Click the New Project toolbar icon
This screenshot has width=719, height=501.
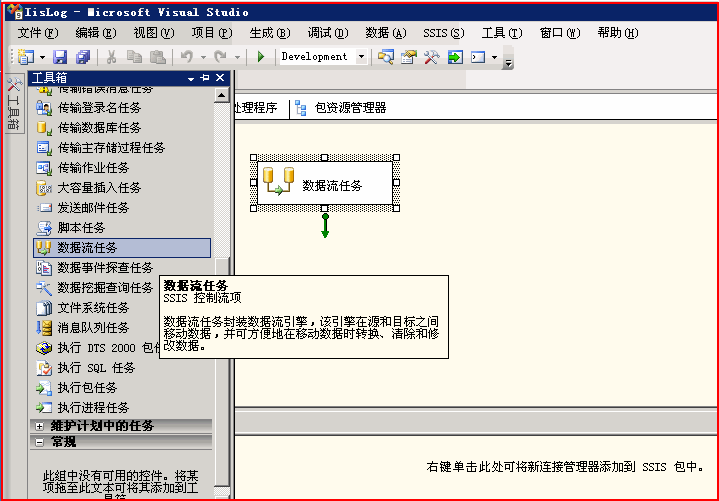(26, 57)
